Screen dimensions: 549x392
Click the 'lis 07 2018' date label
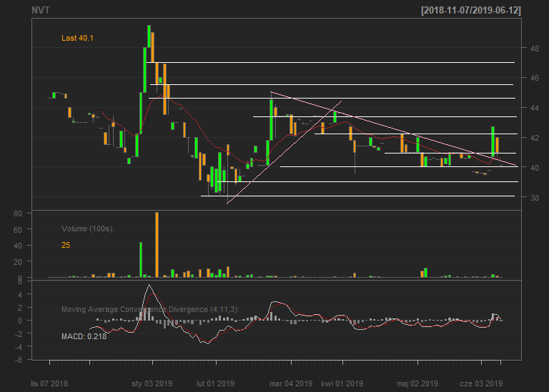[x=49, y=383]
